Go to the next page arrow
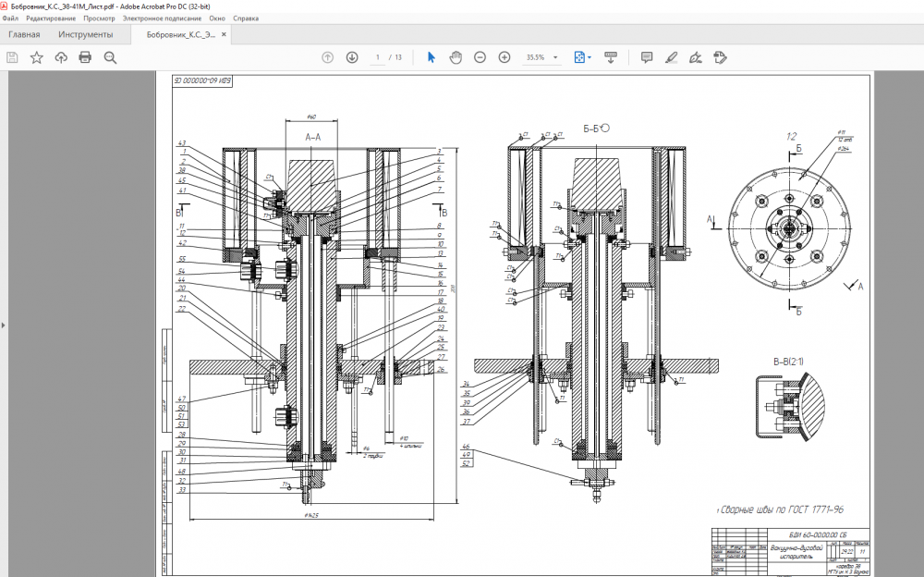Image resolution: width=924 pixels, height=577 pixels. [352, 57]
